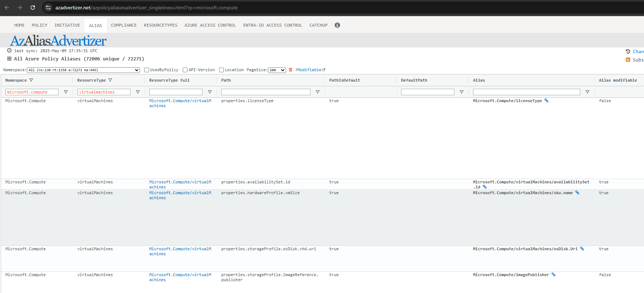Screen dimensions: 644x293
Task: Click the hamburger menu icon beside All Azure Policy Aliases
Action: (9, 59)
